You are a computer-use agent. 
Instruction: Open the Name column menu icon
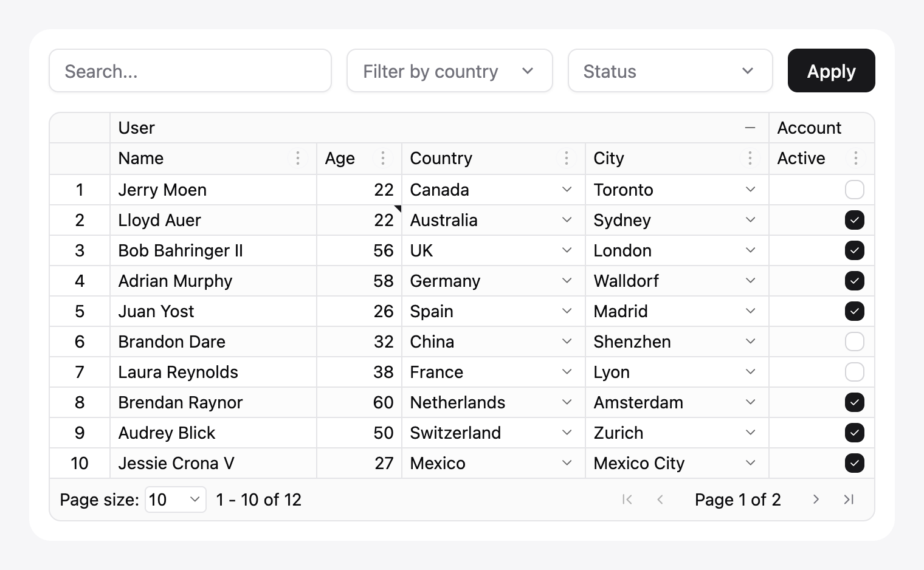tap(297, 159)
